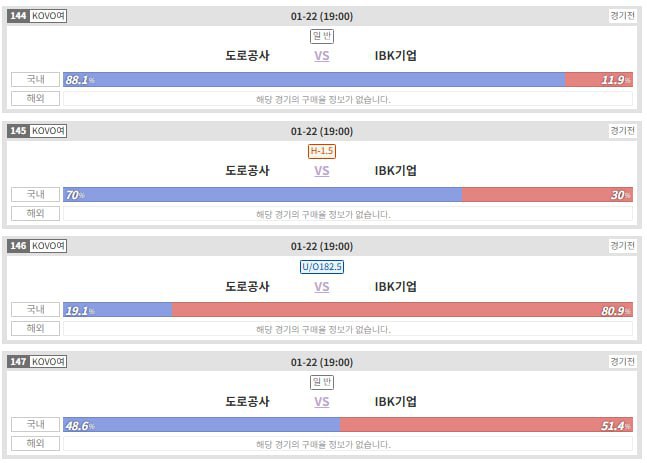647x463 pixels.
Task: Open the 국내 row in match 147
Action: 35,426
